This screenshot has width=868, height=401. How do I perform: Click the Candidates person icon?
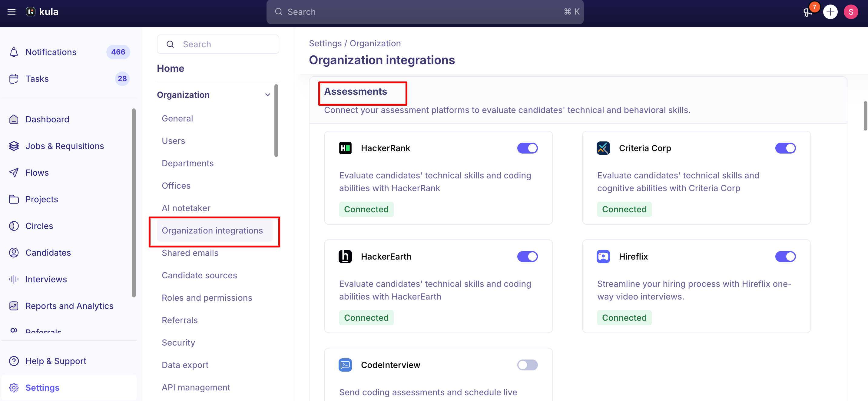(x=14, y=252)
